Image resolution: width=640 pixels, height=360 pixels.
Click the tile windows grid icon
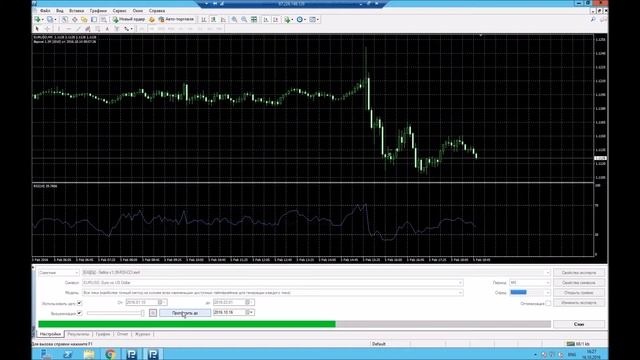pyautogui.click(x=254, y=19)
